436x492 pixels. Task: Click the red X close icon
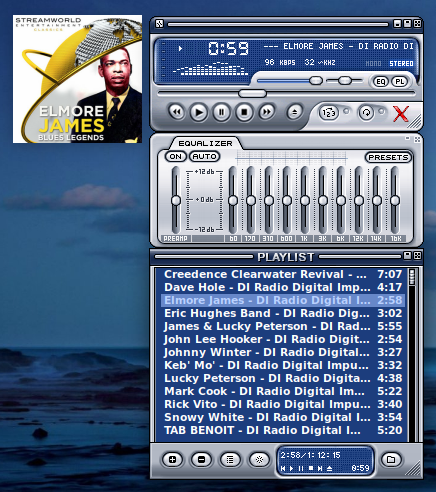(x=401, y=114)
